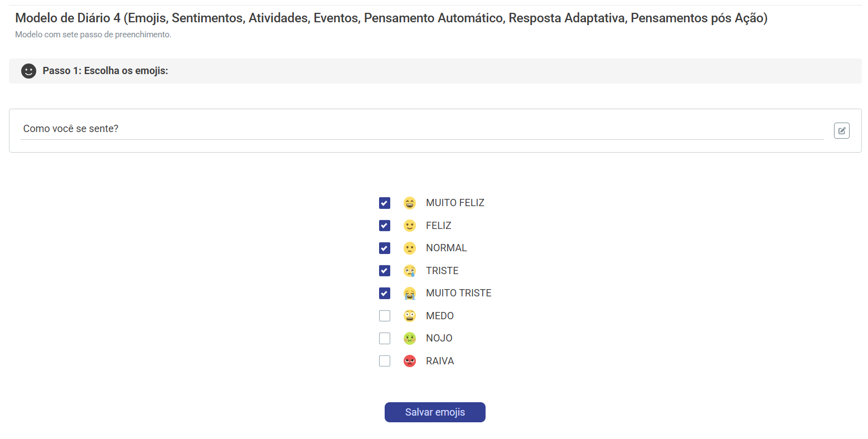Untick the TRISTE checkbox
Viewport: 868px width, 439px height.
pyautogui.click(x=385, y=271)
